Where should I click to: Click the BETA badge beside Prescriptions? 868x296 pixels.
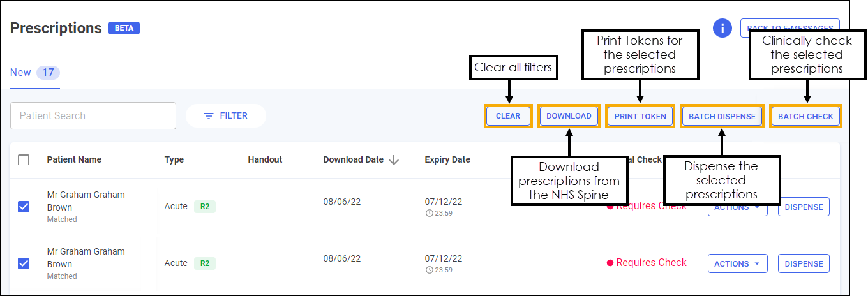tap(124, 28)
